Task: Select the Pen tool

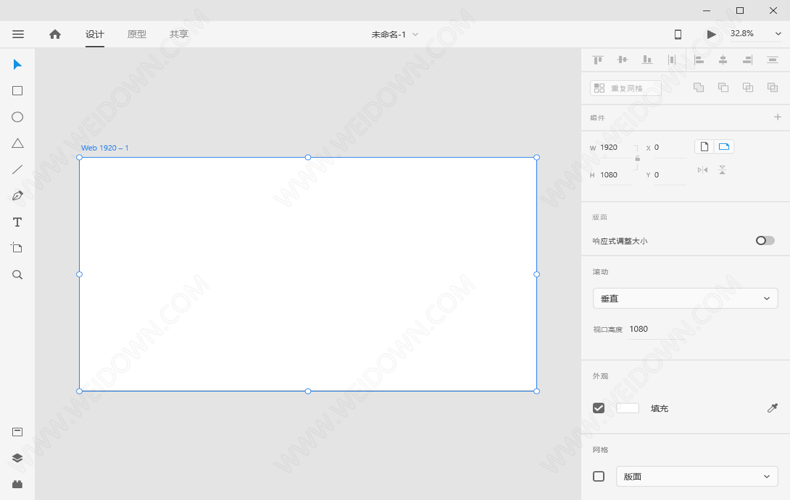Action: 18,196
